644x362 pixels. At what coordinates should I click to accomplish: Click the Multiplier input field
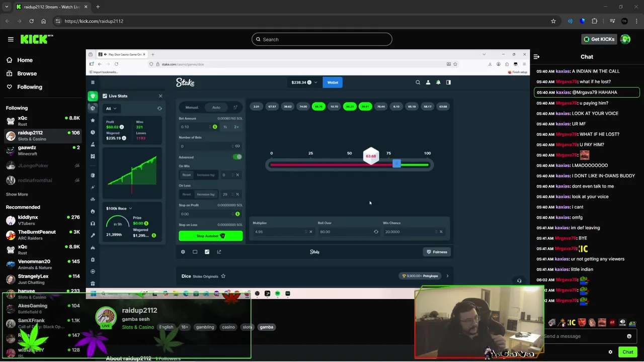[283, 232]
